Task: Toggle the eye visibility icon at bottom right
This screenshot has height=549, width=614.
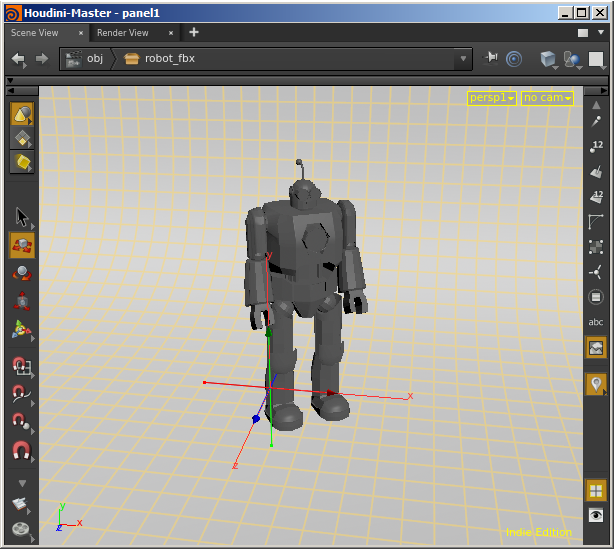Action: (596, 515)
